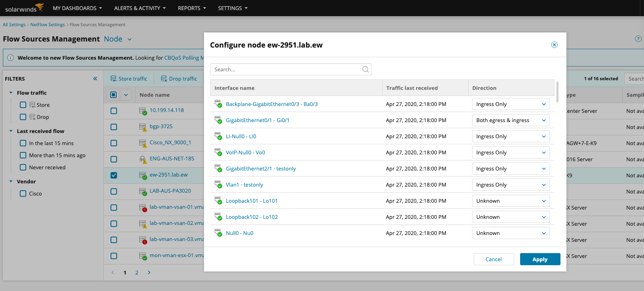
Task: Collapse the Filters panel
Action: 95,79
